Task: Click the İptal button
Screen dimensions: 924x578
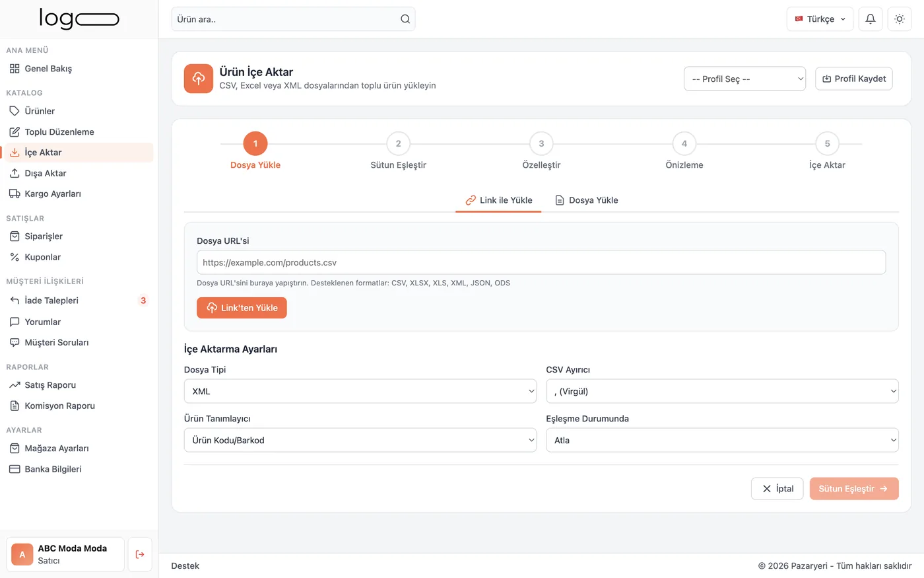Action: coord(777,489)
